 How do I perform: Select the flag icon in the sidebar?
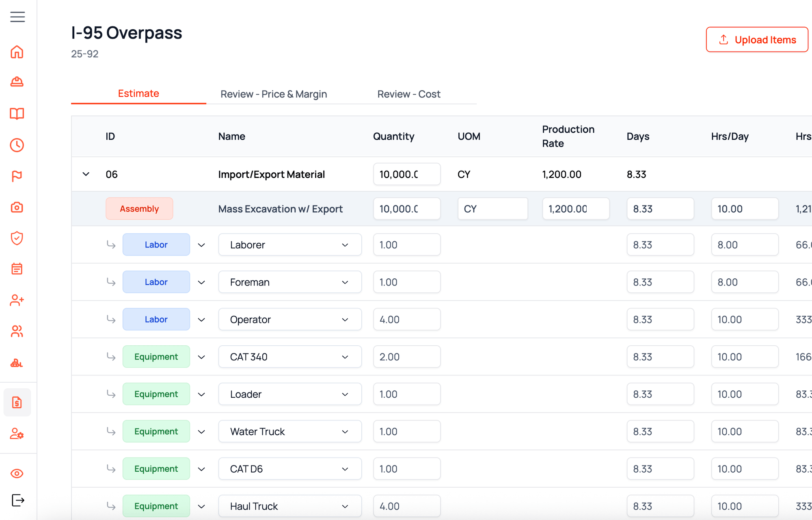[x=17, y=176]
